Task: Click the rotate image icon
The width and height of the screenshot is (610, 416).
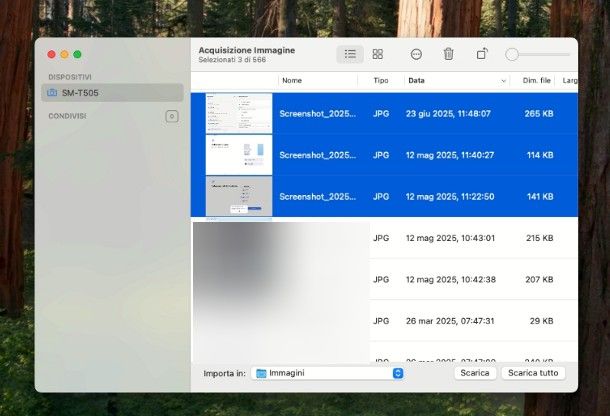Action: click(x=482, y=54)
